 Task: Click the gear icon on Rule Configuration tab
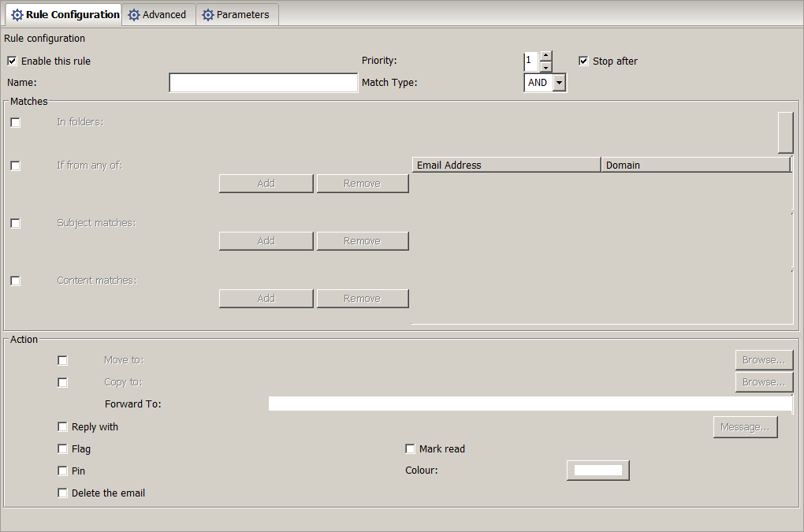(17, 15)
